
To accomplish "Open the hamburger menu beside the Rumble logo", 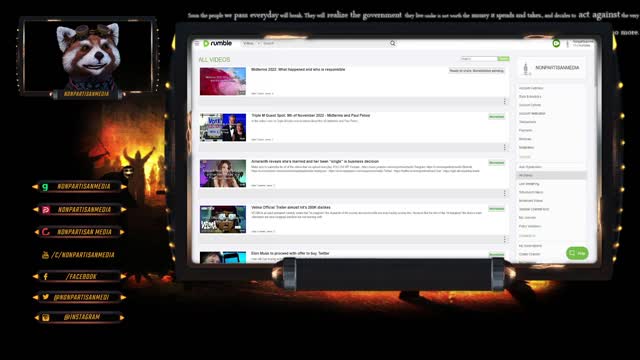I will [197, 43].
